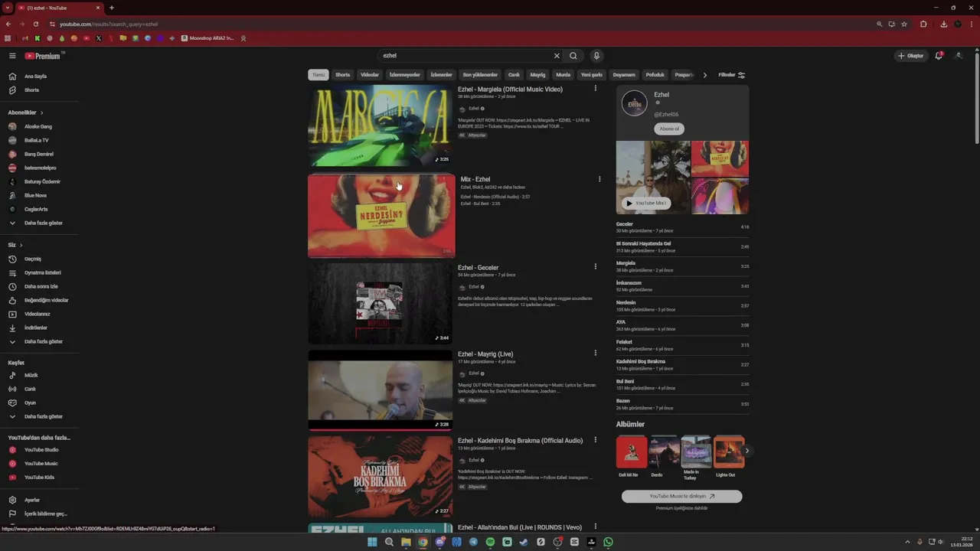Expand Daha fazla göster under Abonelikler

43,223
